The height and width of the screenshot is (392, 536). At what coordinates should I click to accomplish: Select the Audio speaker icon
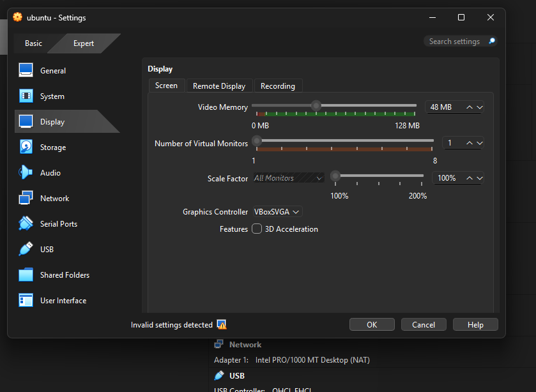26,172
